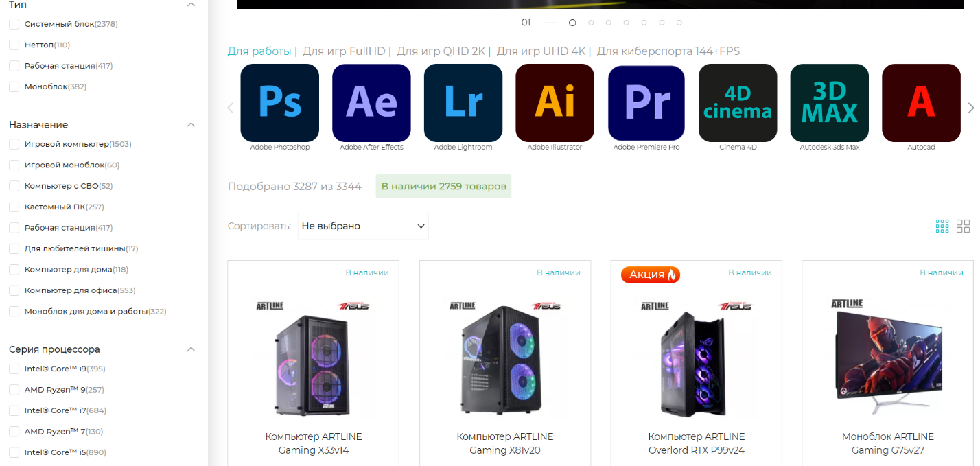
Task: Collapse the Назначение filter section
Action: (x=191, y=125)
